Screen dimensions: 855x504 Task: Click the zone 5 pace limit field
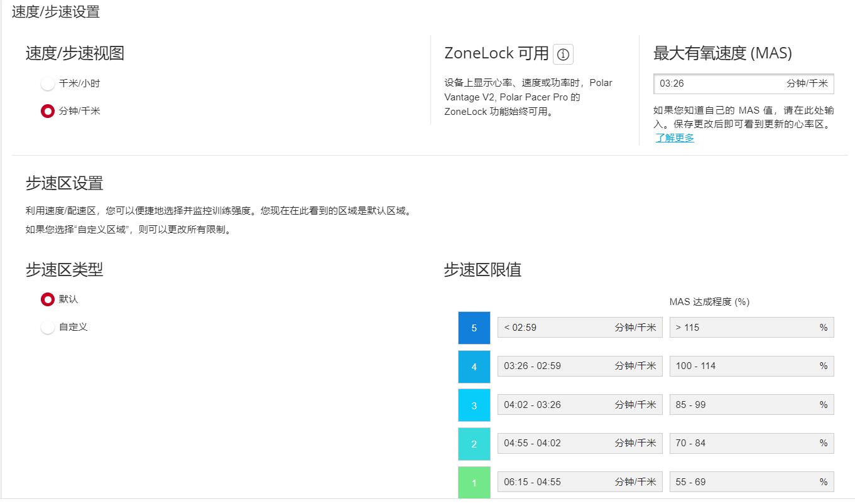[x=579, y=328]
